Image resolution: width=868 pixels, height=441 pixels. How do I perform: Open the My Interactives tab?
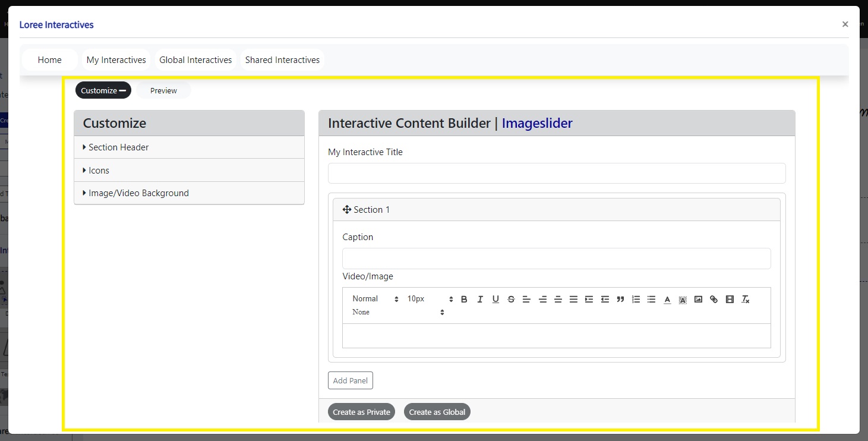pyautogui.click(x=116, y=60)
